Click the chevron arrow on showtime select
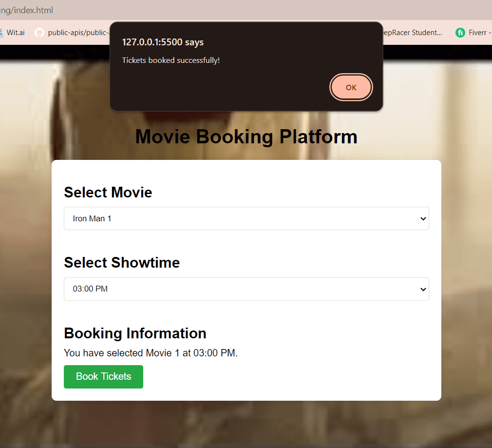 (x=423, y=290)
